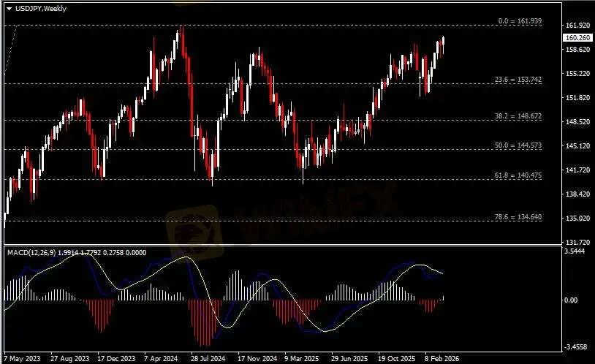595x364 pixels.
Task: Click the 141.720 price axis value
Action: [577, 170]
